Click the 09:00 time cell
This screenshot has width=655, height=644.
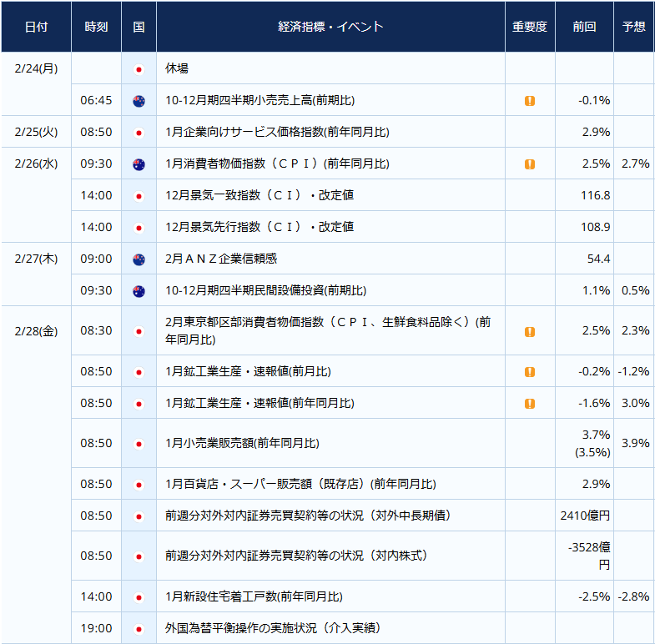coord(97,259)
